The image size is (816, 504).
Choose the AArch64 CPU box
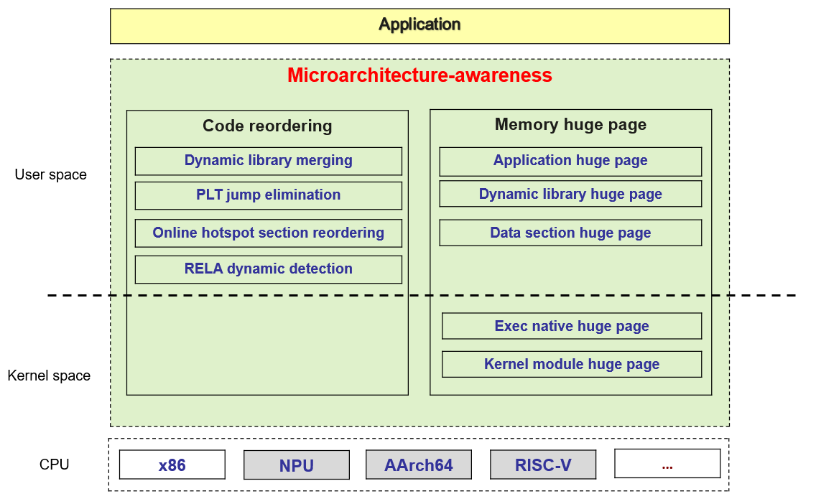point(419,466)
